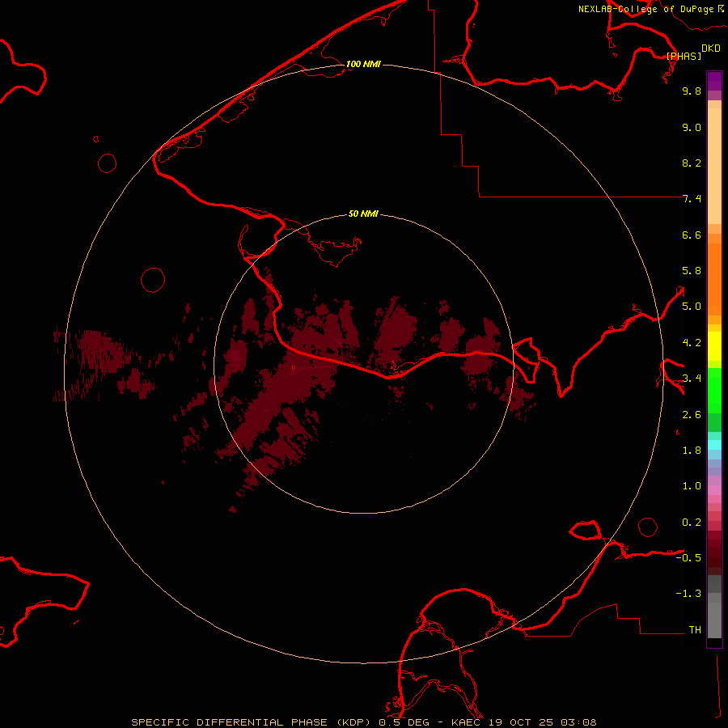This screenshot has height=728, width=728.
Task: Click the 1.0 value on color scale
Action: tap(692, 486)
